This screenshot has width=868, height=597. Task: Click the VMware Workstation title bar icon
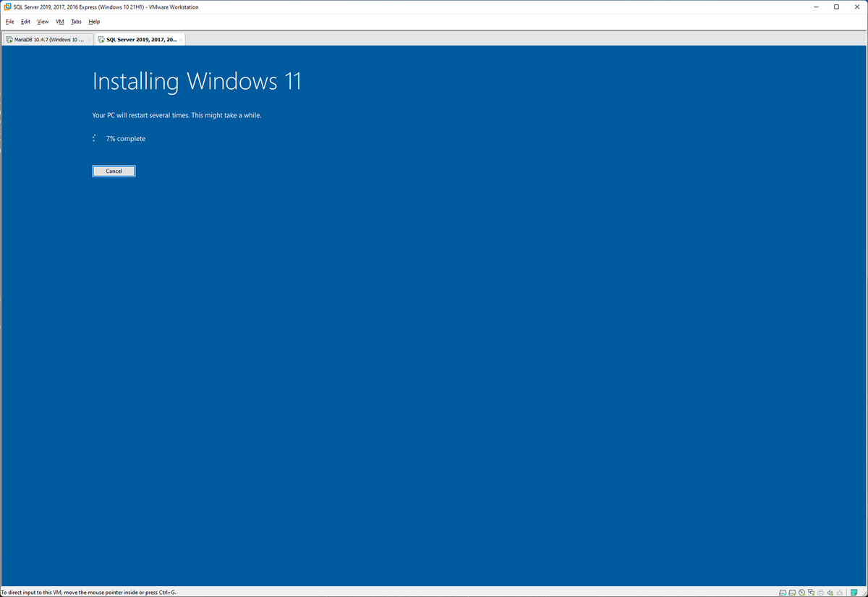tap(7, 7)
